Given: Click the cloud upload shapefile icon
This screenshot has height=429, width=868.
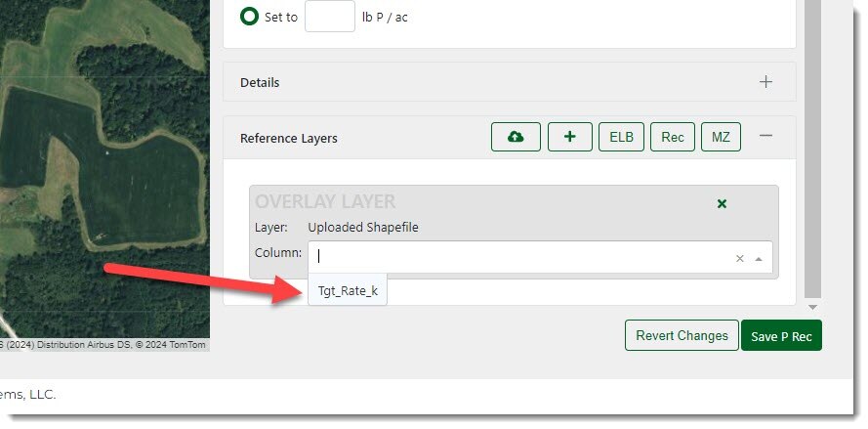Looking at the screenshot, I should click(516, 137).
